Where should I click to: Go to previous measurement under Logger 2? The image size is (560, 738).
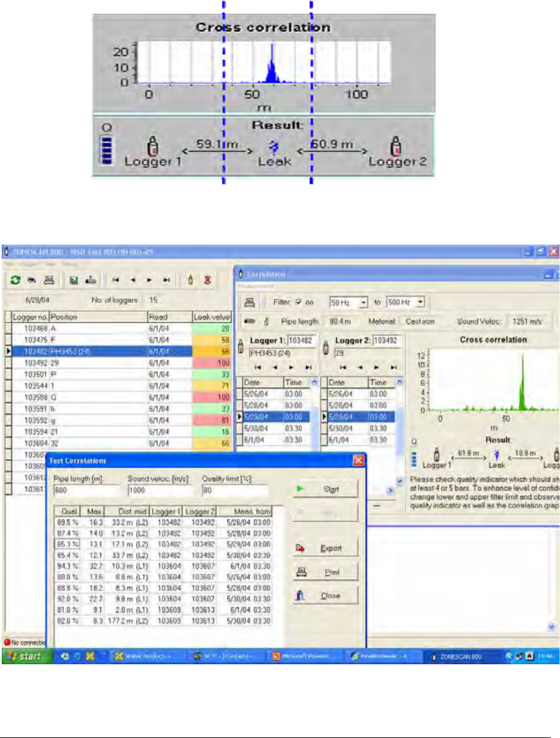[360, 367]
